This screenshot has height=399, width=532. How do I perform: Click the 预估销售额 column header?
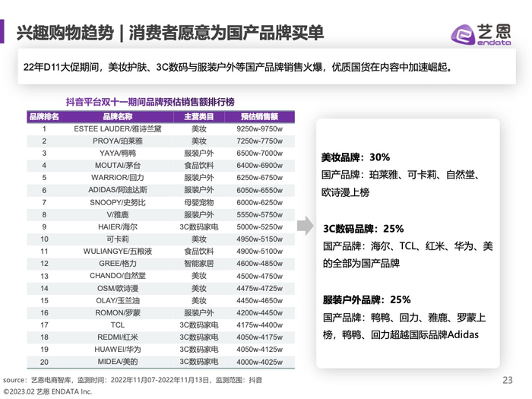click(x=260, y=117)
